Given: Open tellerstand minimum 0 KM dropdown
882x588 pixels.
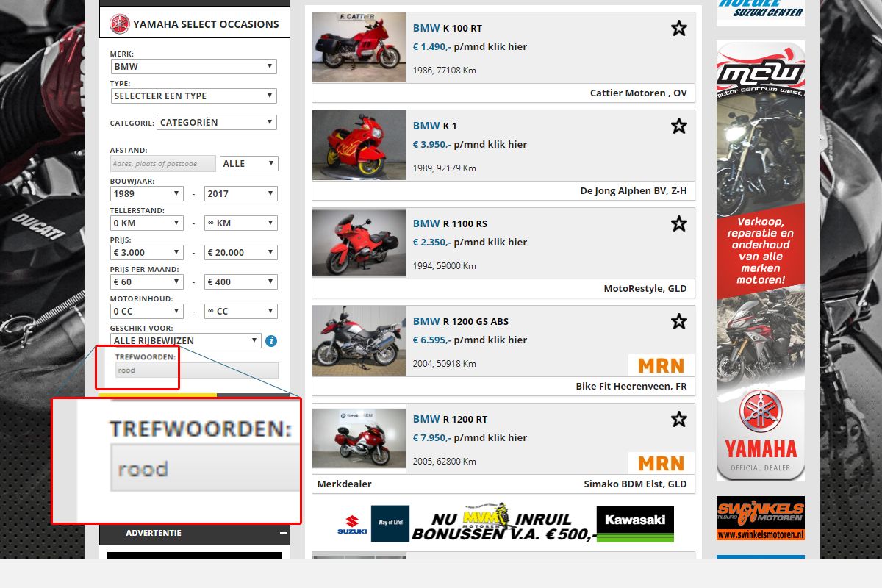Looking at the screenshot, I should (146, 223).
